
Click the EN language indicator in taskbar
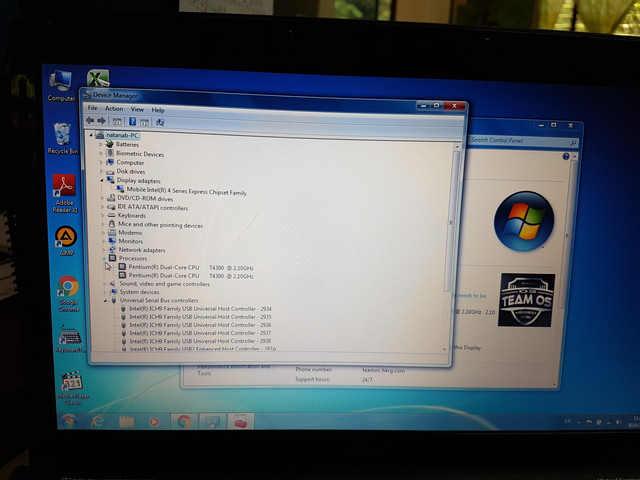click(x=568, y=421)
